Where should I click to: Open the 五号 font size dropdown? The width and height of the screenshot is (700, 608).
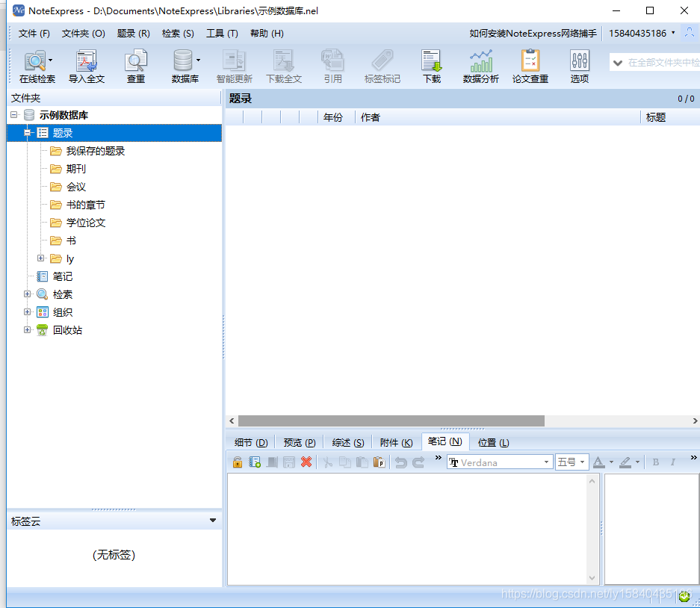pos(582,462)
